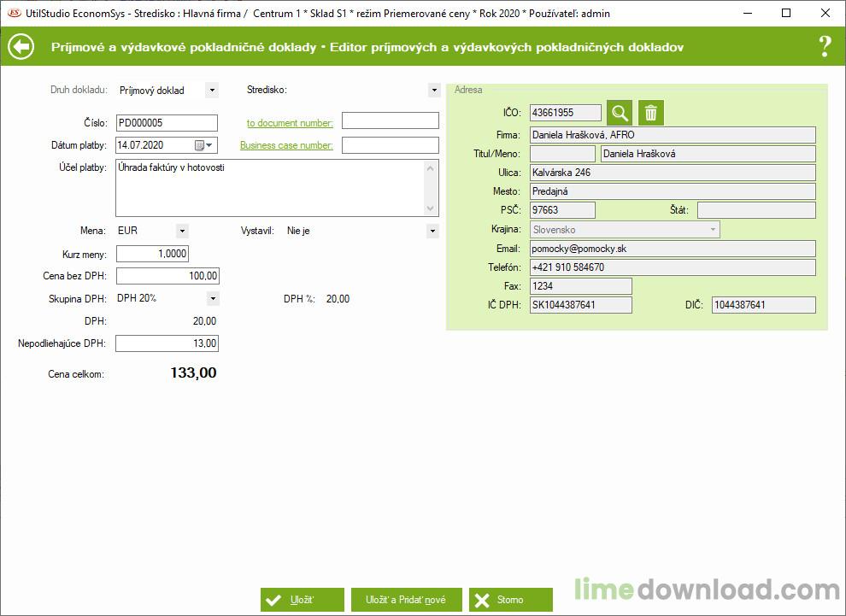Open the date picker arrow for Dátum platby
This screenshot has width=846, height=616.
point(210,145)
